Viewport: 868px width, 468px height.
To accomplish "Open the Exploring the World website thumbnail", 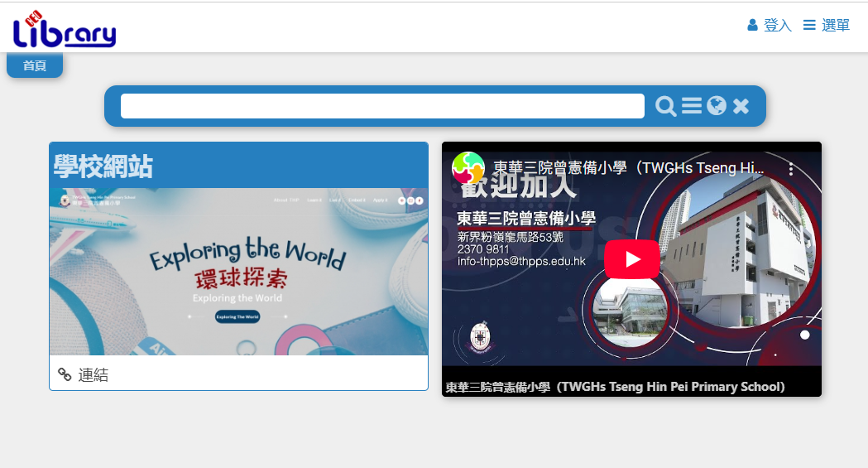I will 238,272.
